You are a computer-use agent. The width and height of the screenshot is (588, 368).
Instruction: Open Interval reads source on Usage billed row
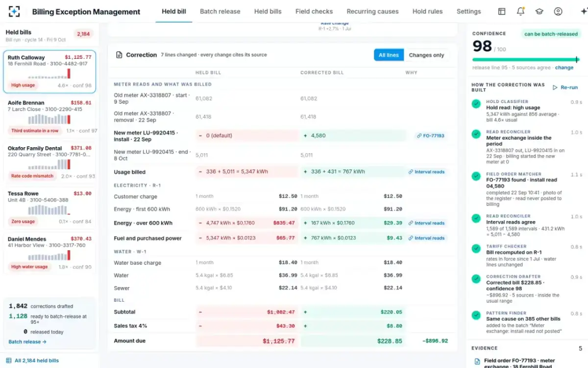coord(426,172)
